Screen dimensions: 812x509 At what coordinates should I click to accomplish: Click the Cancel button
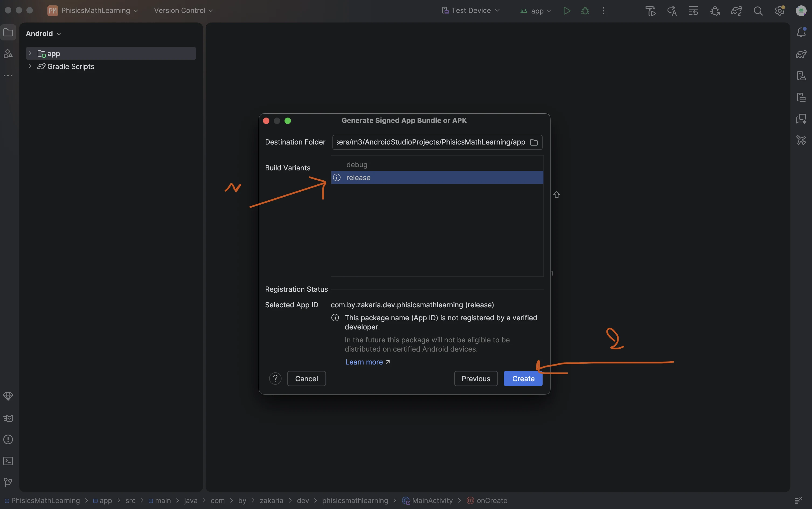point(306,379)
